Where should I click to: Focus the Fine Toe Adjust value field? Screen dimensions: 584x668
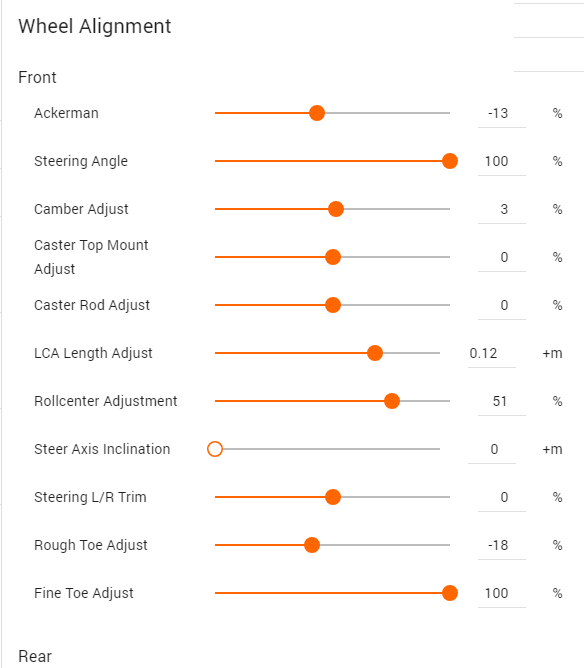coord(502,593)
